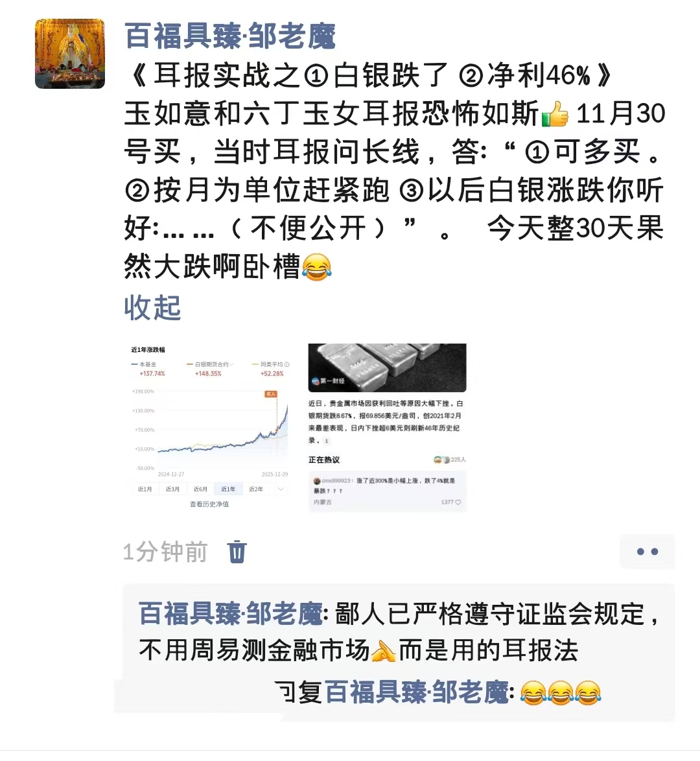Open the poster's temple avatar image
The image size is (700, 761).
70,54
